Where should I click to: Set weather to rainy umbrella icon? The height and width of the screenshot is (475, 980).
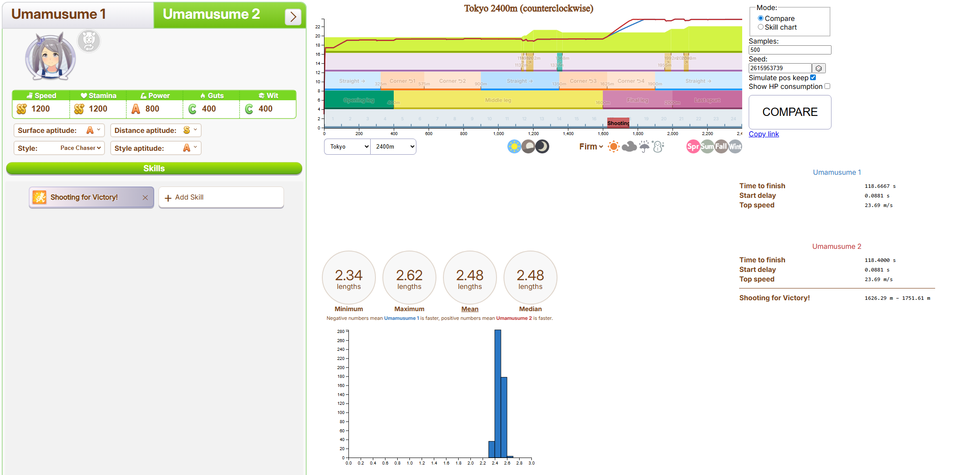(644, 146)
